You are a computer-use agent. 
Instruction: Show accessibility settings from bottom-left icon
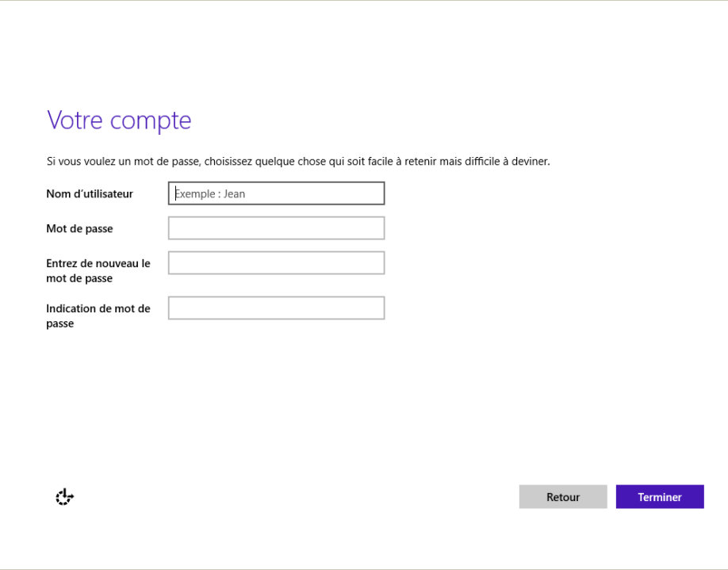click(64, 497)
